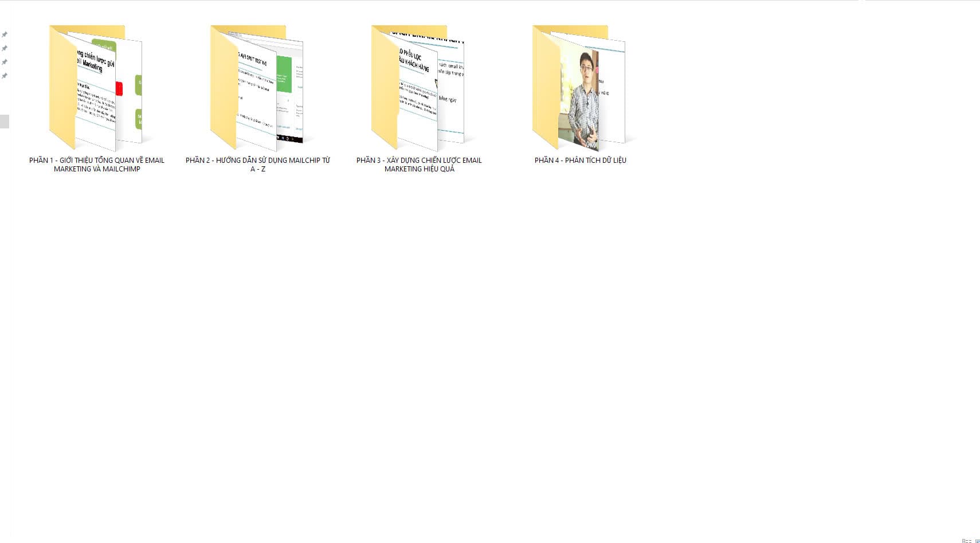Click label 'PHẦN 2 - HƯỚNG DẪN SỬ DỤNG MAILCHIP TỪ A - Z'
980x543 pixels.
click(x=258, y=165)
